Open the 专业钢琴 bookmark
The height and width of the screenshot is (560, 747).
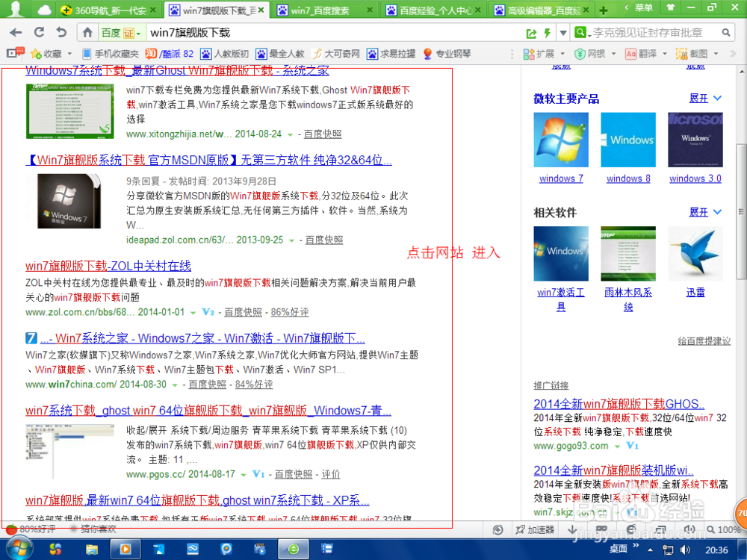[x=447, y=53]
